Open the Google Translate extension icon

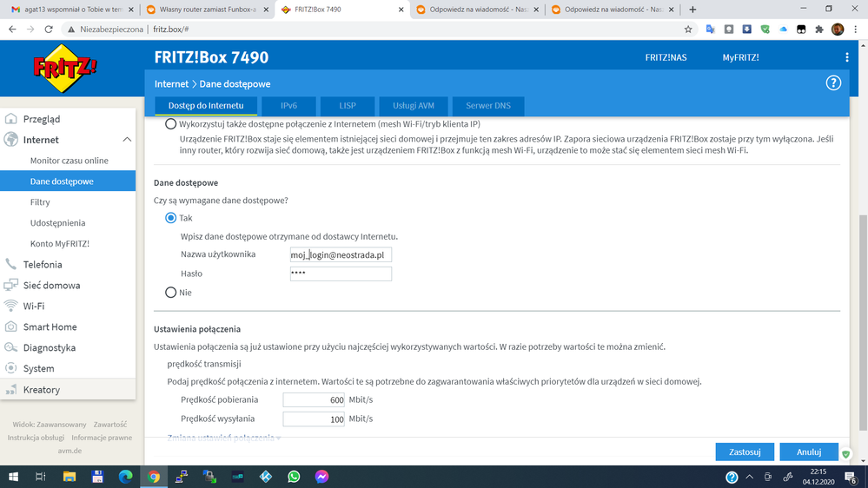pos(710,30)
